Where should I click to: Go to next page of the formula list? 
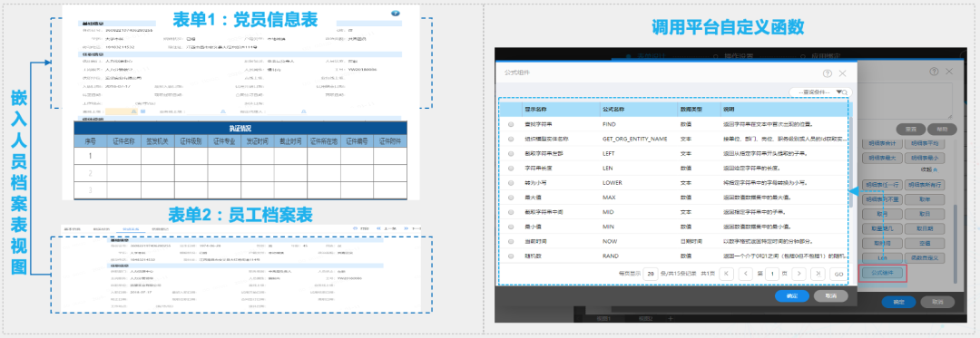[799, 273]
